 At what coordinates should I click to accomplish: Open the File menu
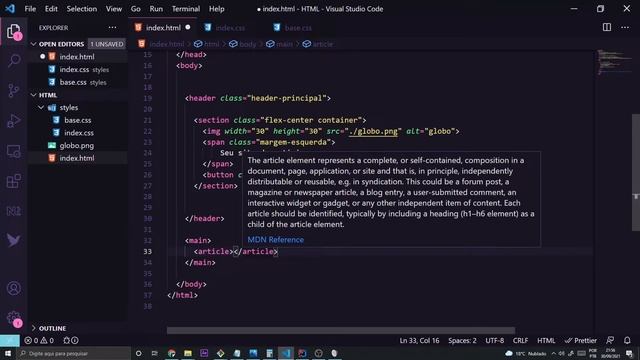(30, 9)
